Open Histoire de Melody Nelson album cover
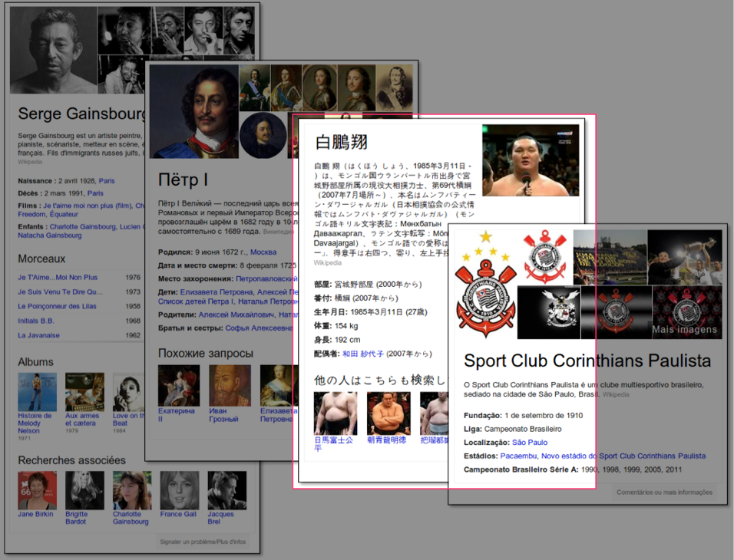Viewport: 734px width, 560px height. click(38, 392)
